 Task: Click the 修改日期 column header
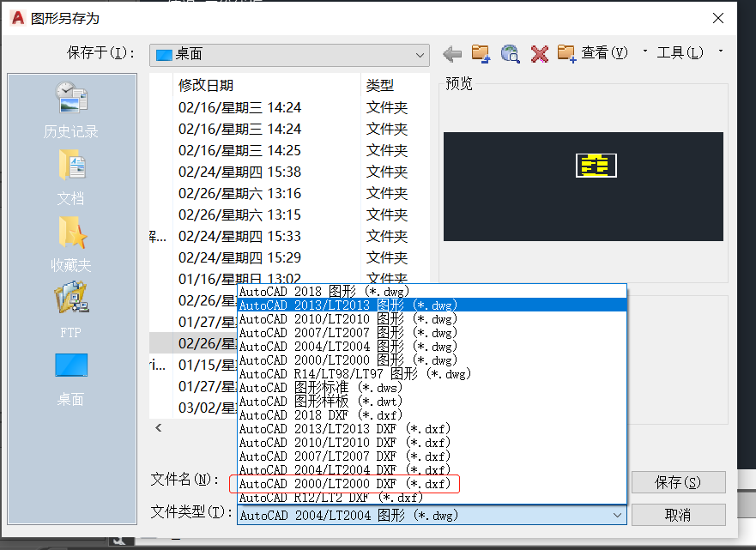coord(267,85)
